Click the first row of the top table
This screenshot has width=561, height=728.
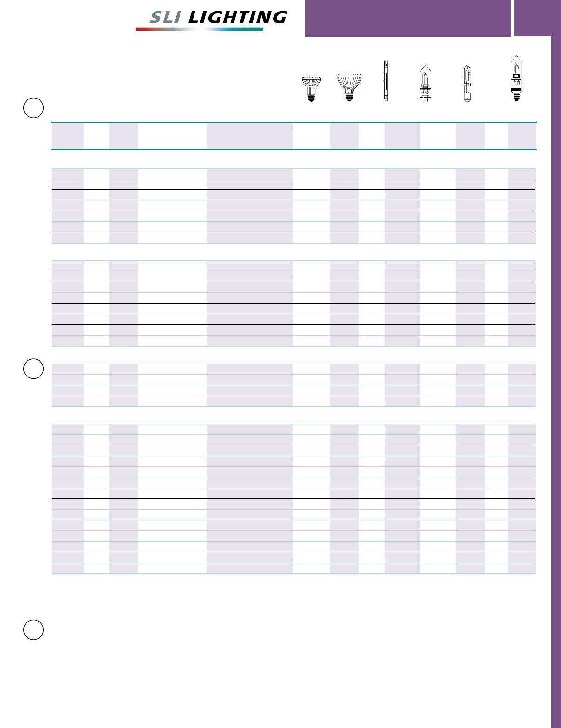tap(294, 173)
